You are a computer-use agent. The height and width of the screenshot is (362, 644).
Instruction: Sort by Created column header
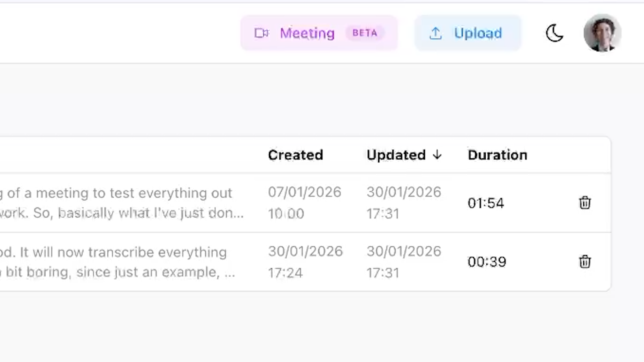[295, 155]
